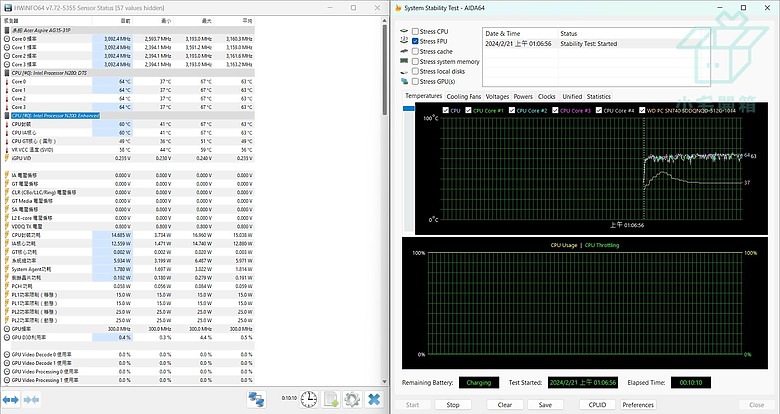780x414 pixels.
Task: Click the monitor icon by Stress GPU(s)
Action: 404,82
